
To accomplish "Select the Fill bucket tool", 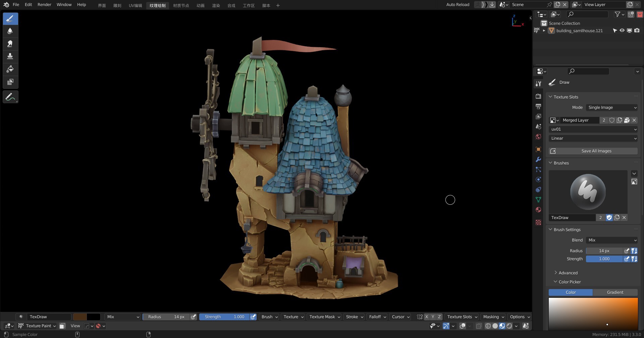I will point(10,69).
